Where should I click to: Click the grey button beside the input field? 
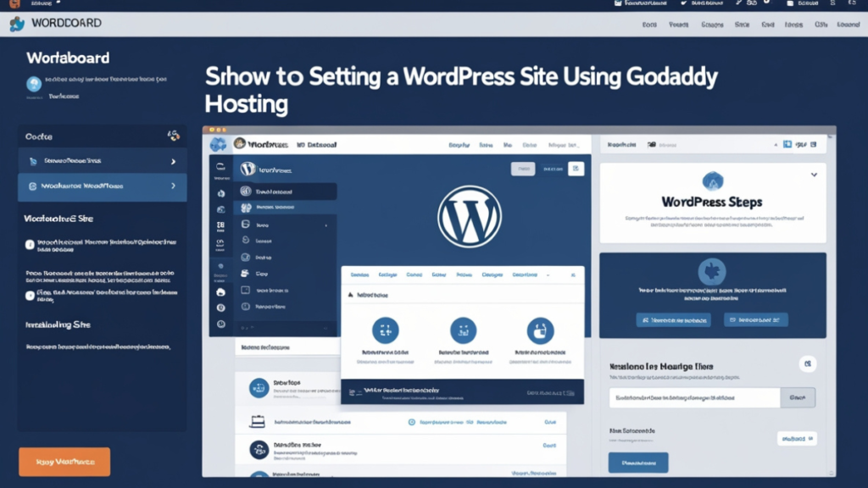click(798, 398)
